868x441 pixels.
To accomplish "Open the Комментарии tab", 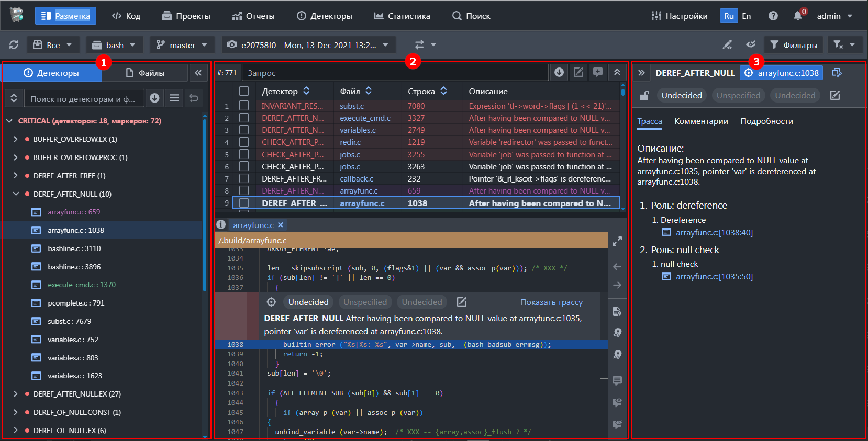I will coord(701,121).
